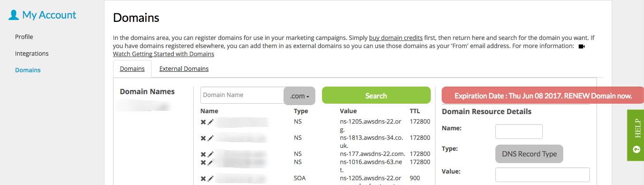Click the video camera icon
This screenshot has height=185, width=644.
[x=581, y=46]
